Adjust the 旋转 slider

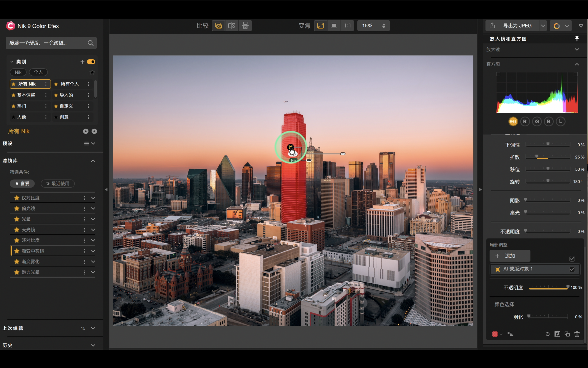pos(548,181)
